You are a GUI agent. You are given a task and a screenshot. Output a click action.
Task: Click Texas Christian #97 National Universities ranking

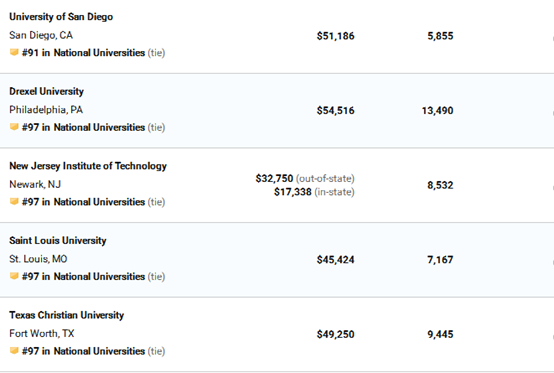[83, 351]
